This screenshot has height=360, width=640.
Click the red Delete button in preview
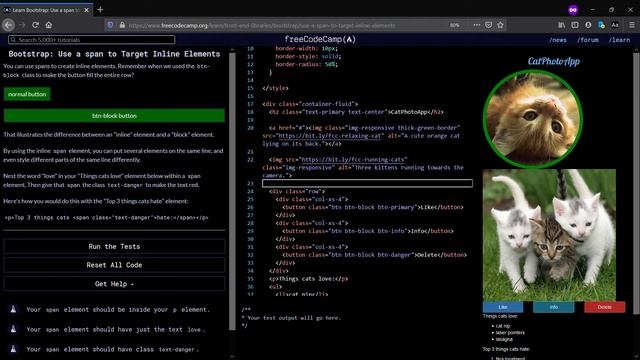[604, 307]
